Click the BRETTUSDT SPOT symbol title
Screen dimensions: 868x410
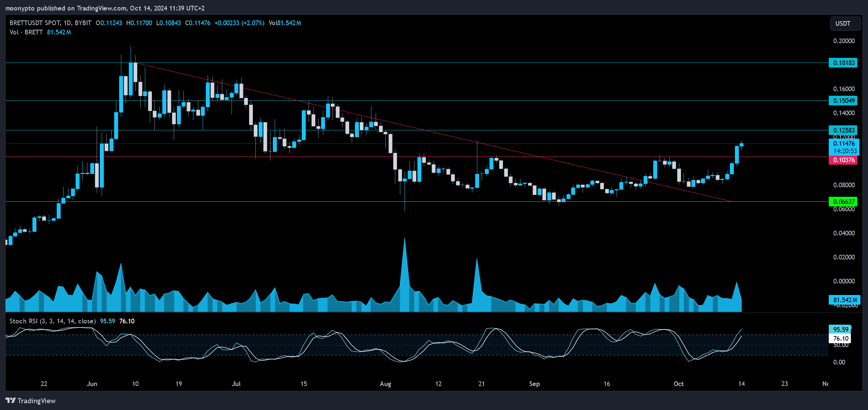point(35,23)
